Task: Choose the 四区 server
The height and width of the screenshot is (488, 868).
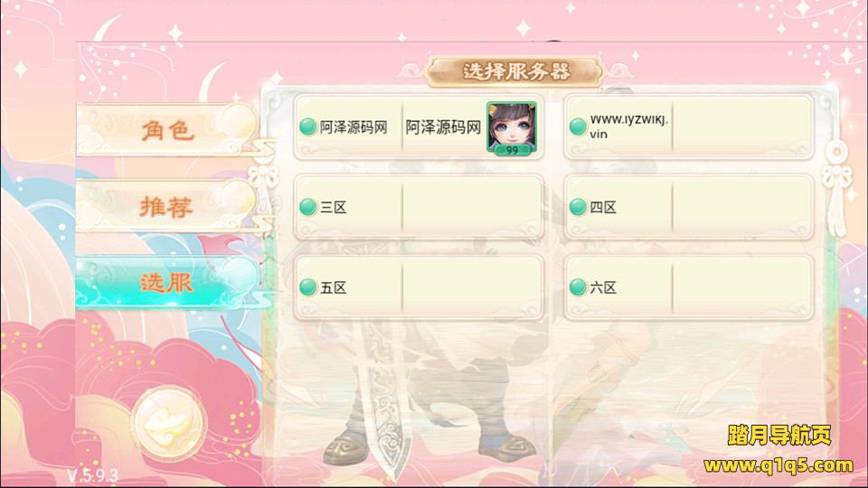Action: click(689, 208)
